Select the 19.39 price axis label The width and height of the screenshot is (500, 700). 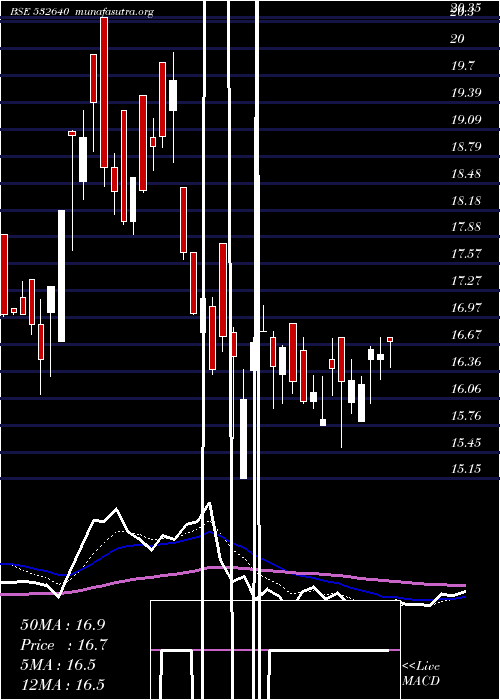coord(466,93)
